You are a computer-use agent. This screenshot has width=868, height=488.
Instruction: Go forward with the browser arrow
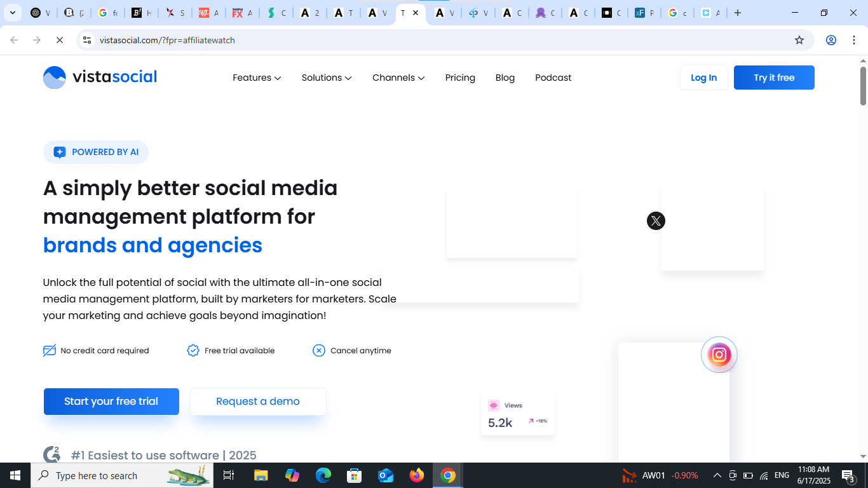(37, 40)
